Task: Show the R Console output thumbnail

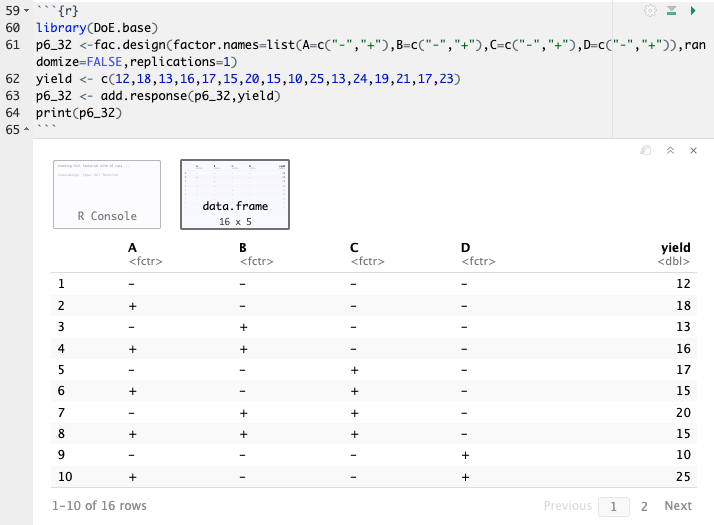Action: pos(107,194)
